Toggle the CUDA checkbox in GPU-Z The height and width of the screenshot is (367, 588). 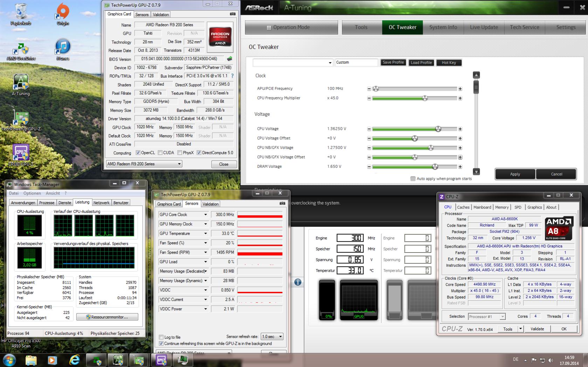[160, 153]
